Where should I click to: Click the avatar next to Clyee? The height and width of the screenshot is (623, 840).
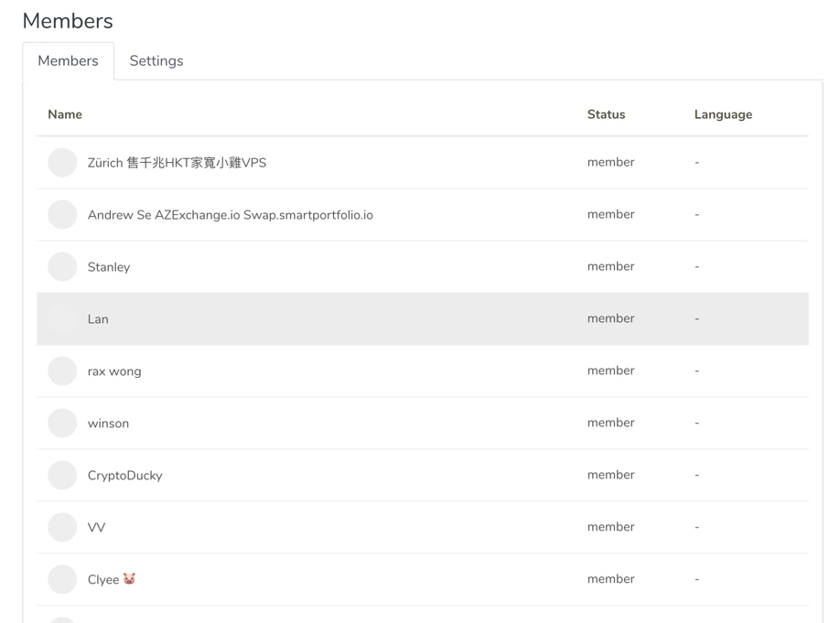pos(62,579)
